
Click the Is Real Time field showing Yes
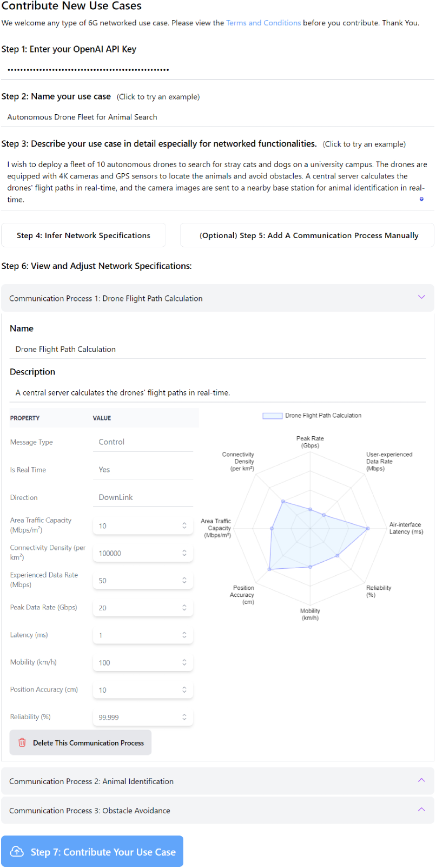click(143, 470)
